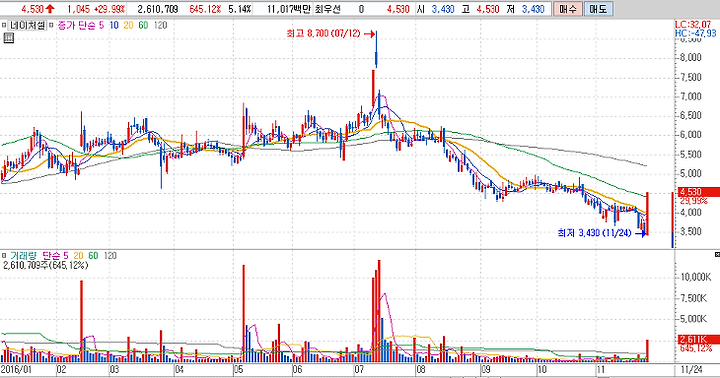
Task: Click the 매수 buy button
Action: (x=568, y=9)
